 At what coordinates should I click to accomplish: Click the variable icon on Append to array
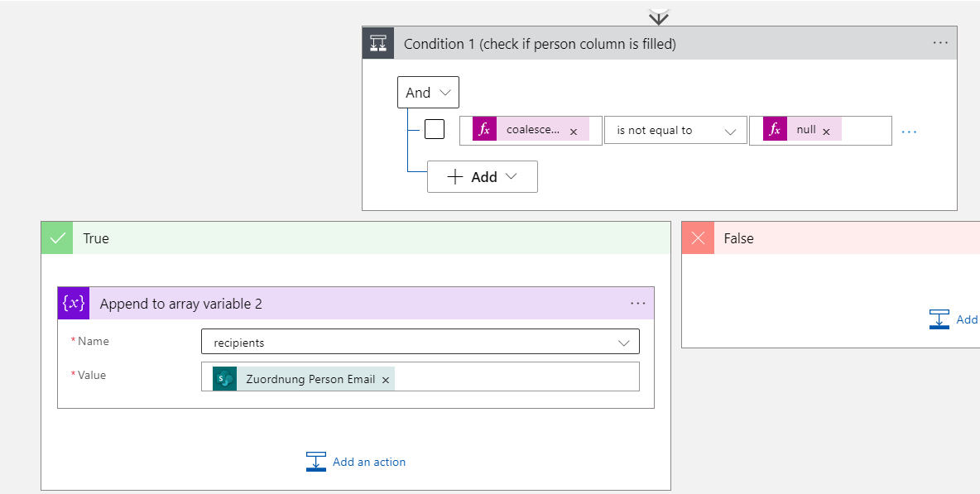[x=73, y=304]
